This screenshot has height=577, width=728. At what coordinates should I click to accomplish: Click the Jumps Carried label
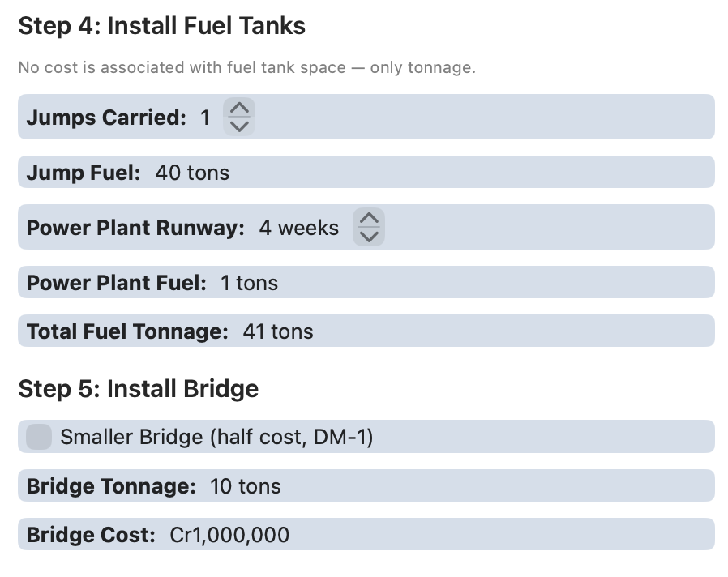click(106, 118)
